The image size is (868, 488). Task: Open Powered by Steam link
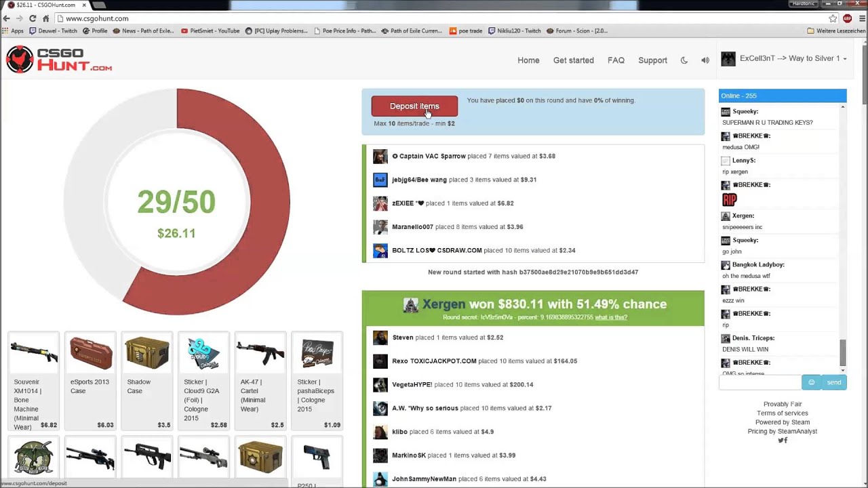783,422
